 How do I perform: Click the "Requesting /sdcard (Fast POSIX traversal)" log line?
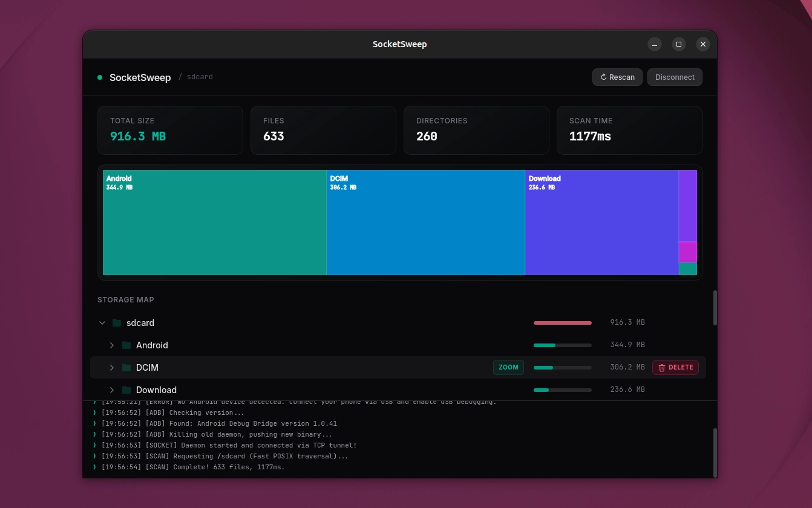coord(224,457)
